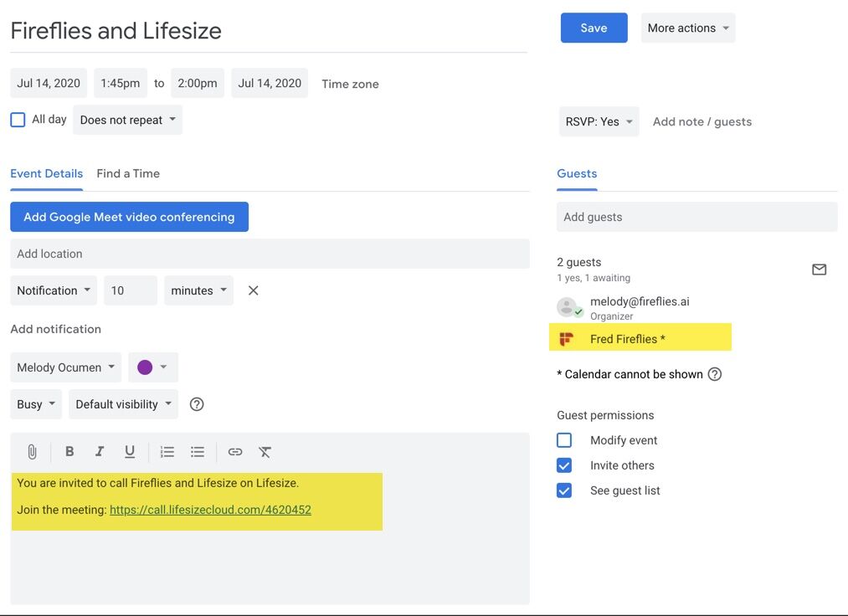Uncheck See guest list permission
848x616 pixels.
point(564,490)
